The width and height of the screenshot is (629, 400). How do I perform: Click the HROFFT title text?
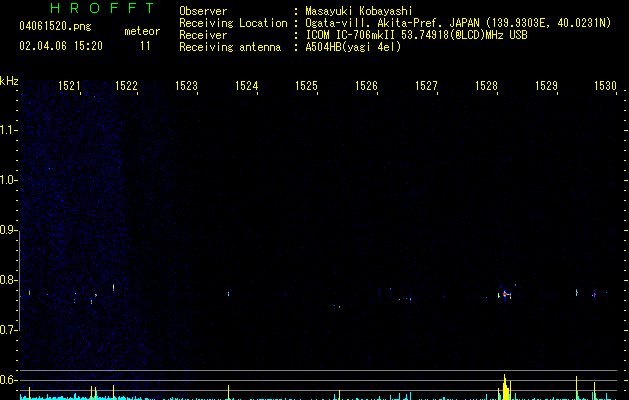102,8
